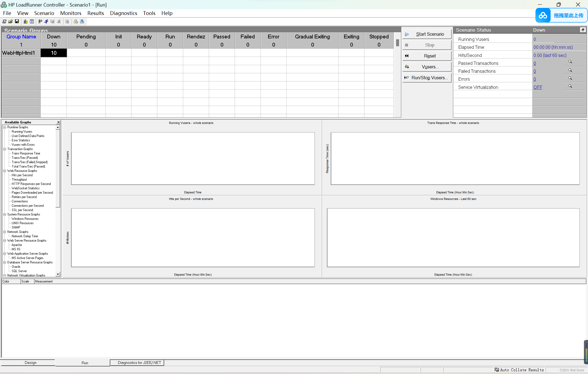
Task: Click the Errors magnifier icon
Action: pos(570,78)
